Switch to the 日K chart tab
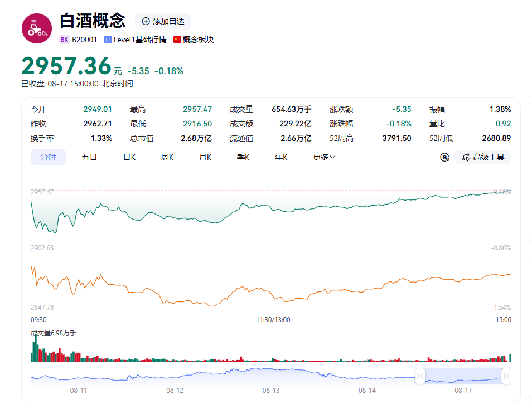The width and height of the screenshot is (532, 409). click(x=129, y=157)
